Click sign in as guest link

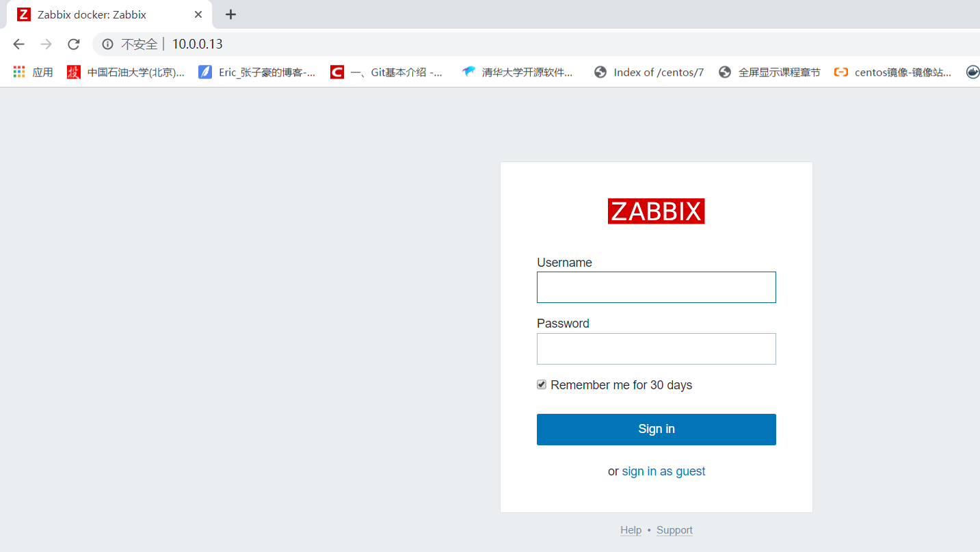pos(663,471)
